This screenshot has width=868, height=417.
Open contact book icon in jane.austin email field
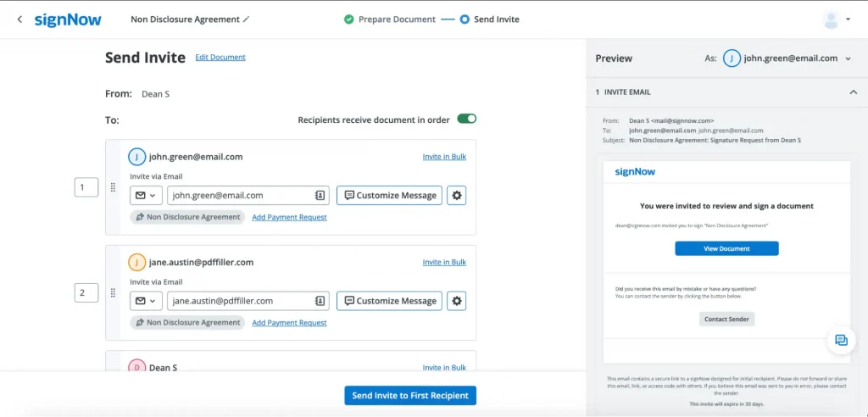pyautogui.click(x=320, y=301)
